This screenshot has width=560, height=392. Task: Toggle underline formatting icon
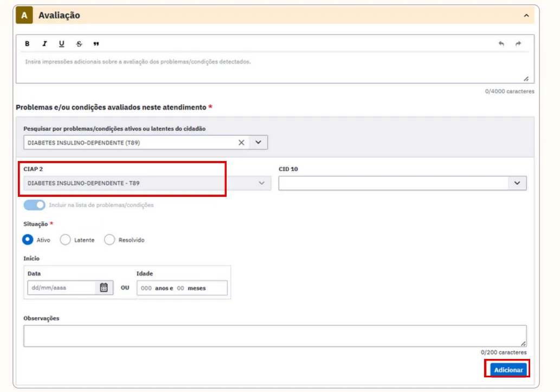(61, 43)
